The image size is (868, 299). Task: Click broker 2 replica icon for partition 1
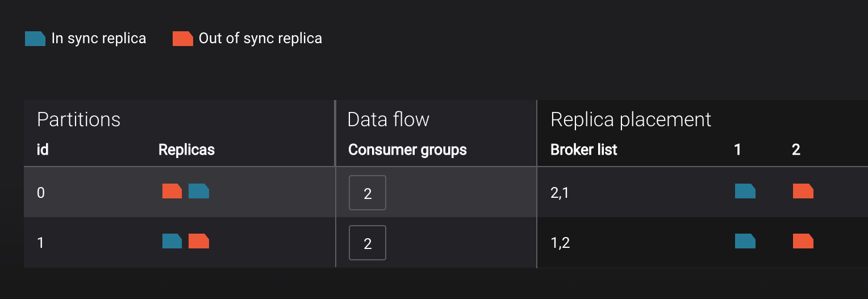click(x=803, y=242)
